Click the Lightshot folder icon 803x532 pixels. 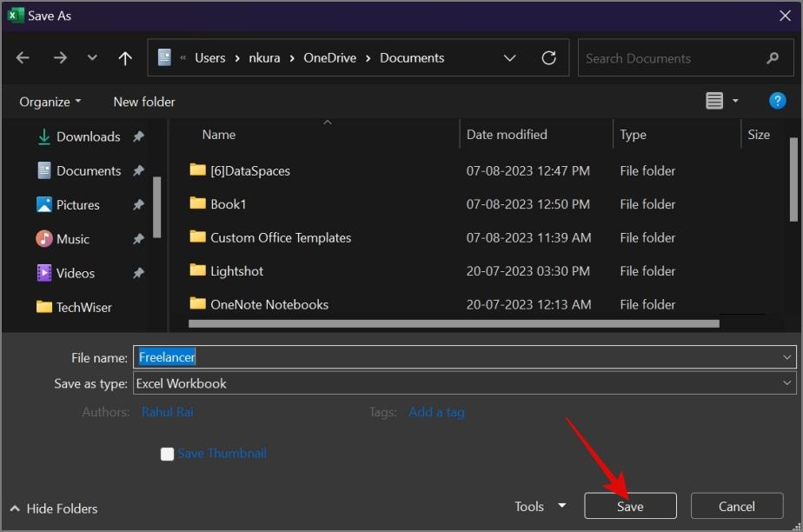tap(197, 269)
